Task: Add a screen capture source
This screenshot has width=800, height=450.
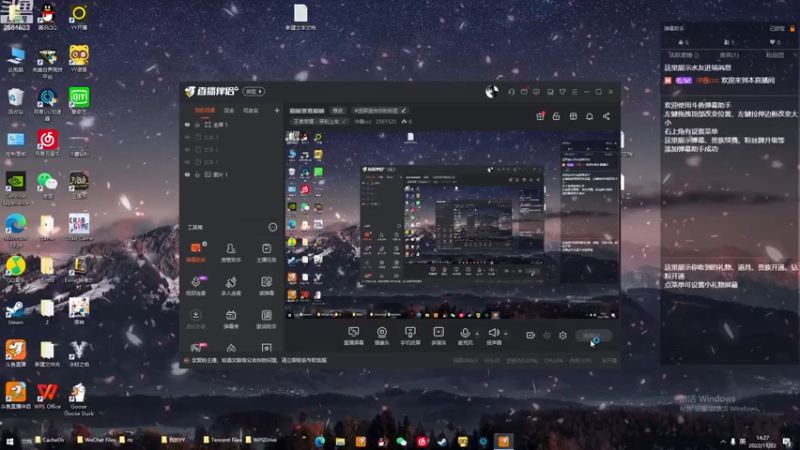Action: tap(353, 336)
